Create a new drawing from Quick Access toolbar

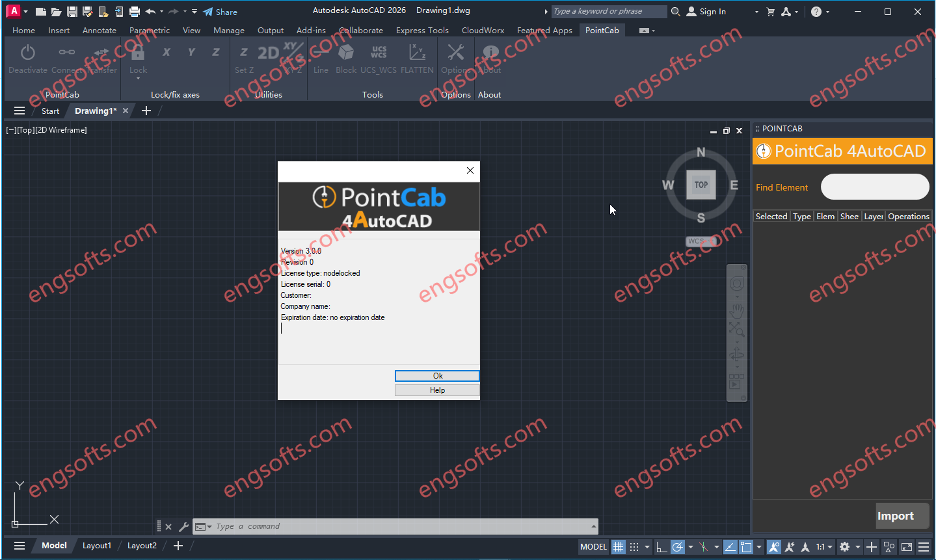pyautogui.click(x=41, y=12)
